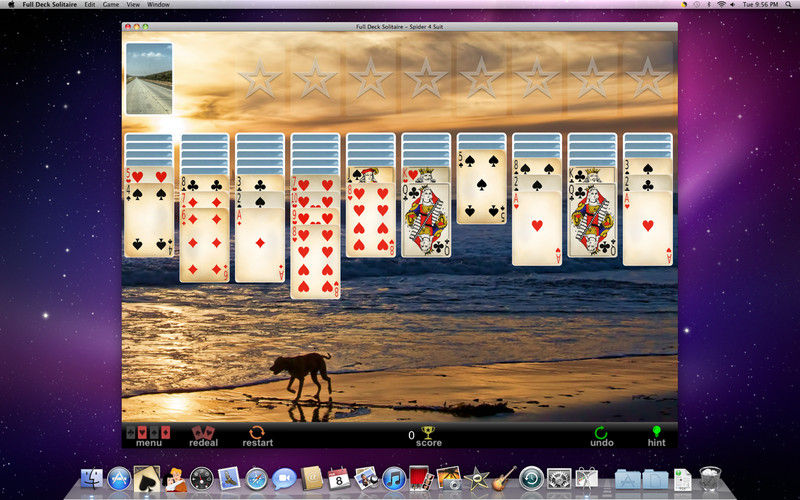Click the Wi-Fi status icon in menu bar
Image resolution: width=800 pixels, height=500 pixels.
(721, 5)
